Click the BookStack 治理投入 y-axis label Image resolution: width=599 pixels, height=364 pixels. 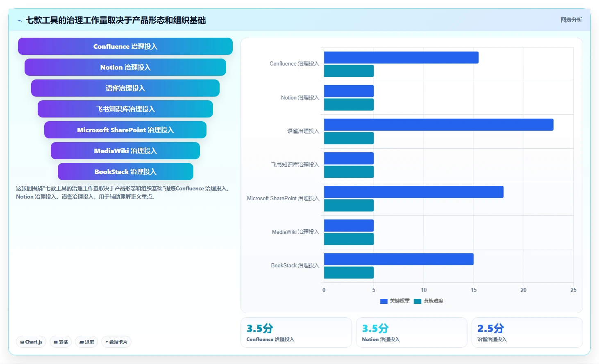tap(295, 265)
